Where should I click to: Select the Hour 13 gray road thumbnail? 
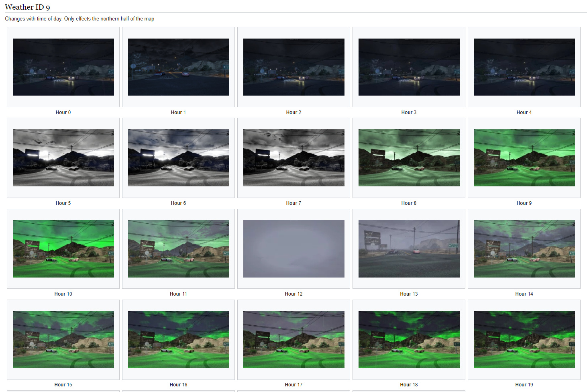point(409,249)
